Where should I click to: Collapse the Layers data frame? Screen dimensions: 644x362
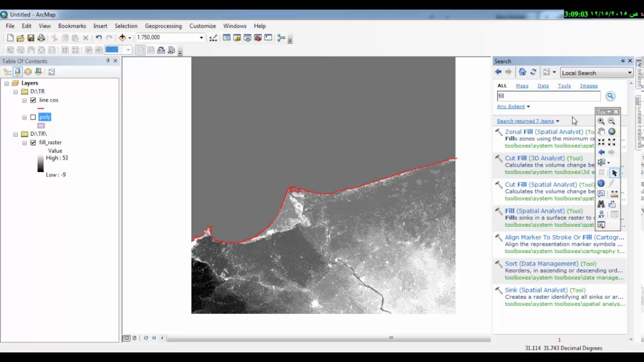click(7, 83)
